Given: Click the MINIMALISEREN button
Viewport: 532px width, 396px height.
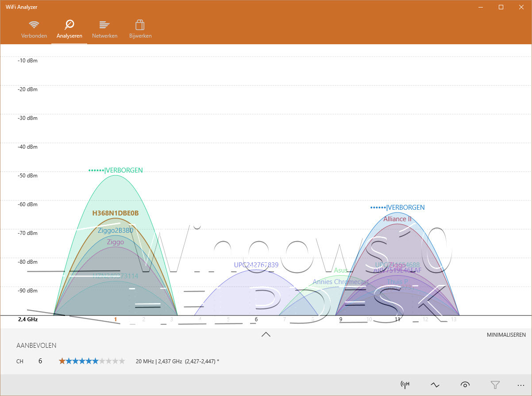Looking at the screenshot, I should [x=506, y=335].
